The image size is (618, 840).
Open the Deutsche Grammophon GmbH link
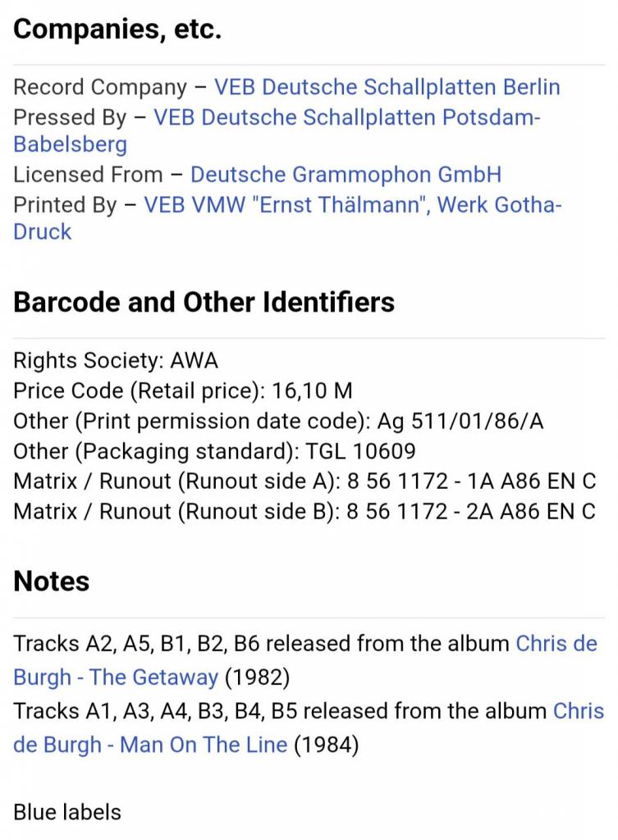coord(346,175)
